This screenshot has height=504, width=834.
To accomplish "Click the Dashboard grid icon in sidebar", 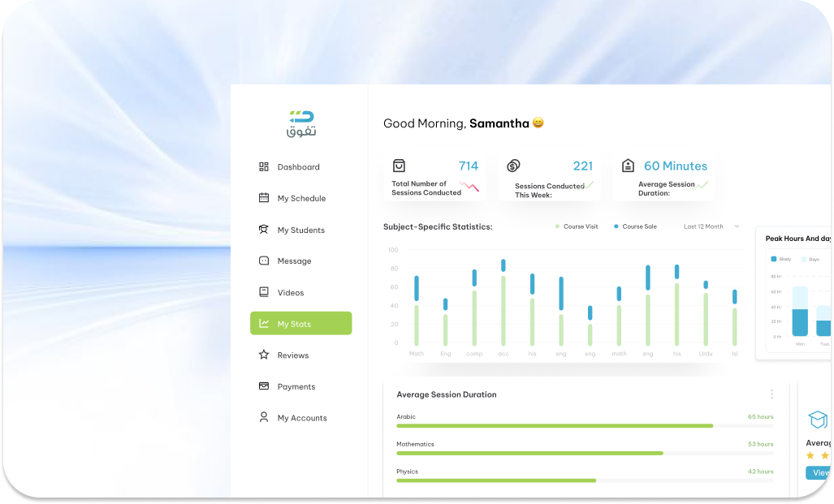I will [x=264, y=166].
